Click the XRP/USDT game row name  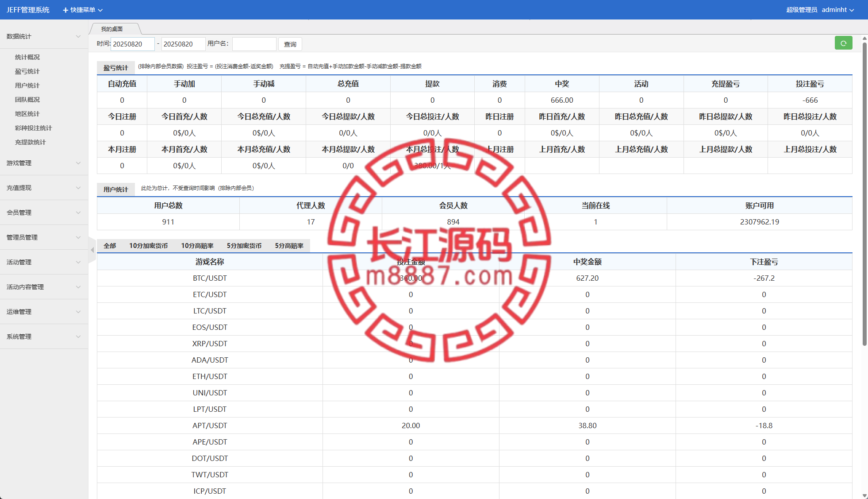tap(210, 344)
